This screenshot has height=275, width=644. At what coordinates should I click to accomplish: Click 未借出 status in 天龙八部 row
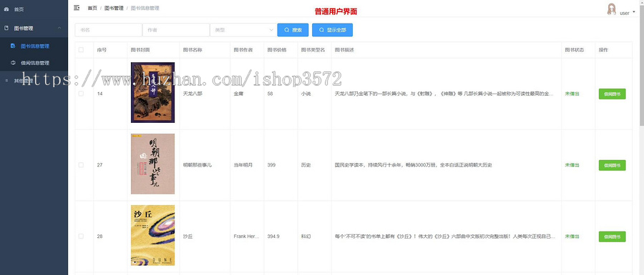coord(572,94)
